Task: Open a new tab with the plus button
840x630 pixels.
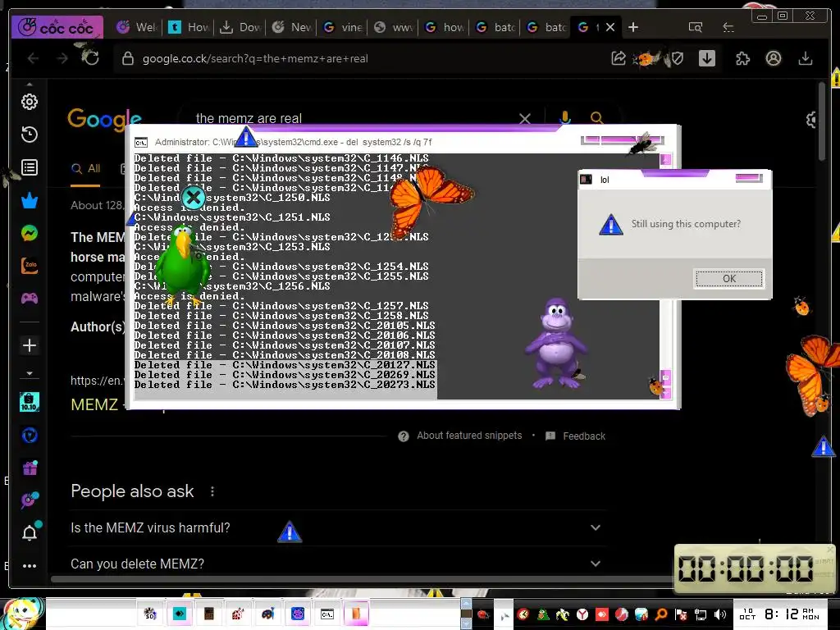Action: click(633, 27)
